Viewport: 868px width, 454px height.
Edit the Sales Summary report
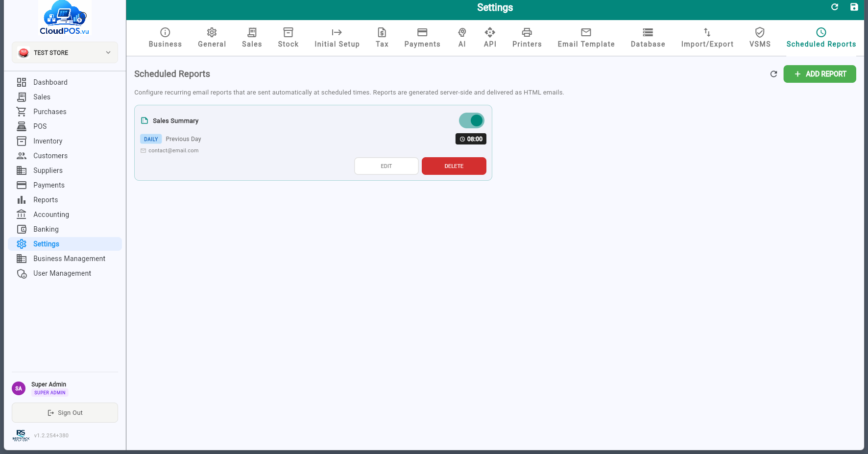pos(386,166)
